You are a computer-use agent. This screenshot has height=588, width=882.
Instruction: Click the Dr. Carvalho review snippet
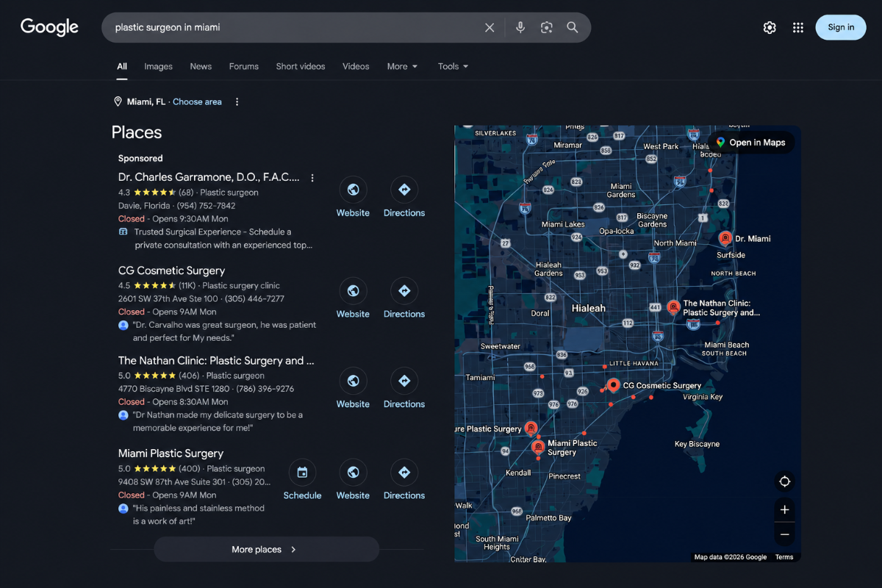tap(224, 331)
